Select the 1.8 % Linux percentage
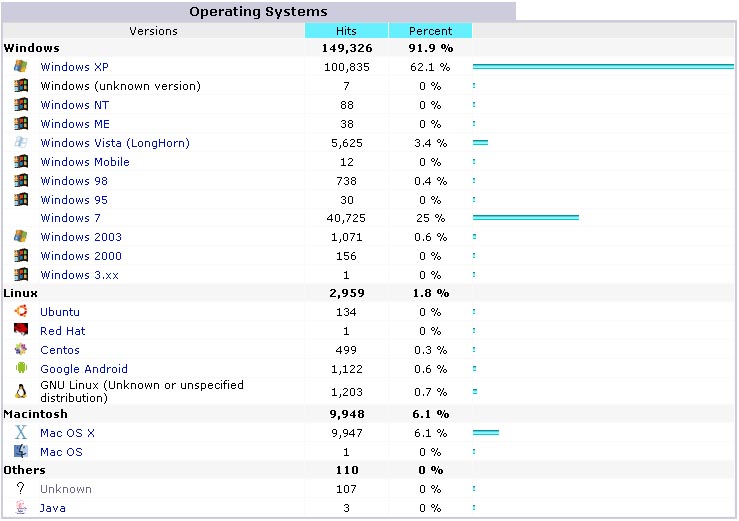This screenshot has width=739, height=521. pos(431,293)
